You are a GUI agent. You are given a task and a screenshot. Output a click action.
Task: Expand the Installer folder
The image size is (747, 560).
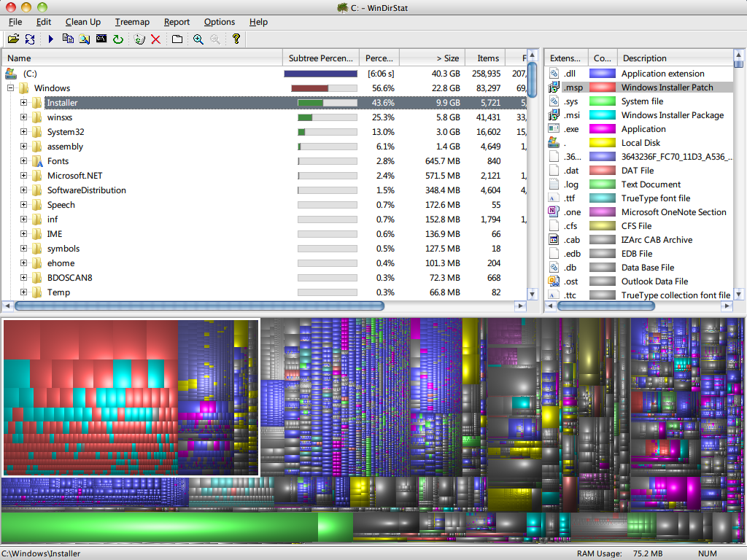point(23,102)
